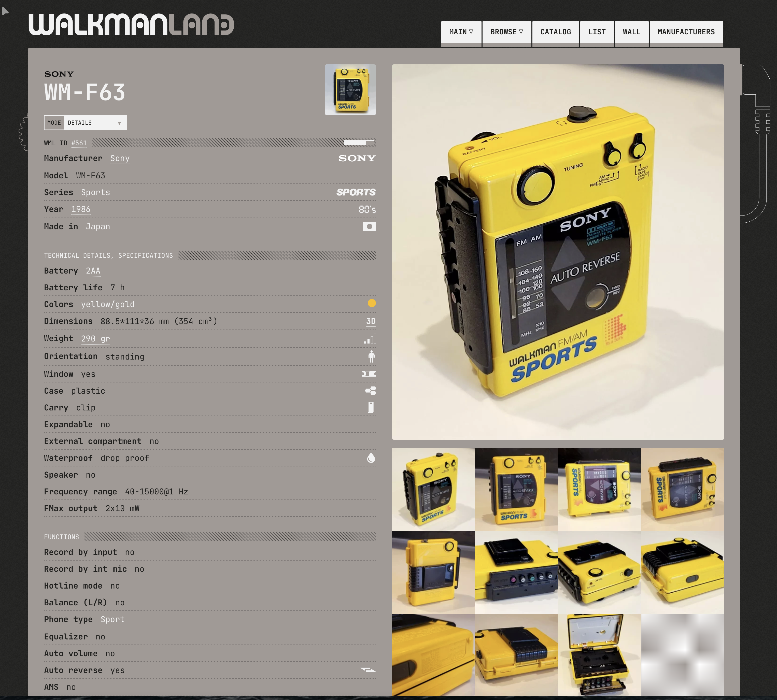Click the weight signal-bars icon
This screenshot has width=777, height=700.
pyautogui.click(x=370, y=339)
